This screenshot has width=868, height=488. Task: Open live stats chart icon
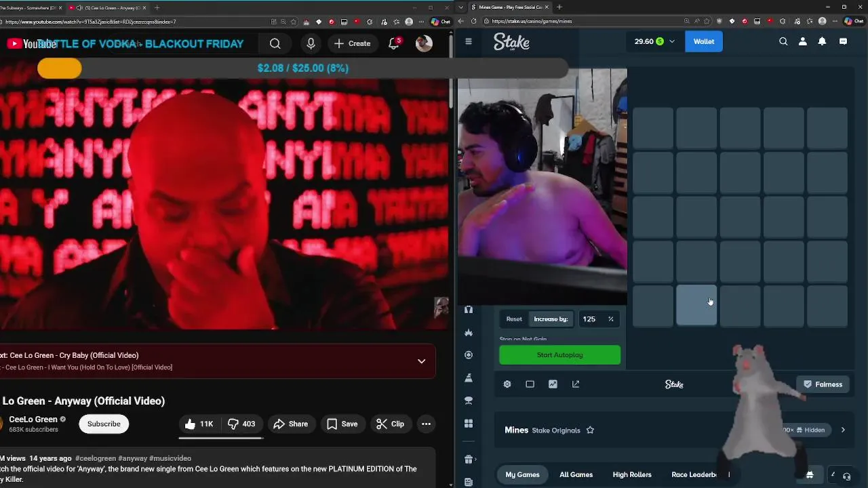click(x=553, y=384)
